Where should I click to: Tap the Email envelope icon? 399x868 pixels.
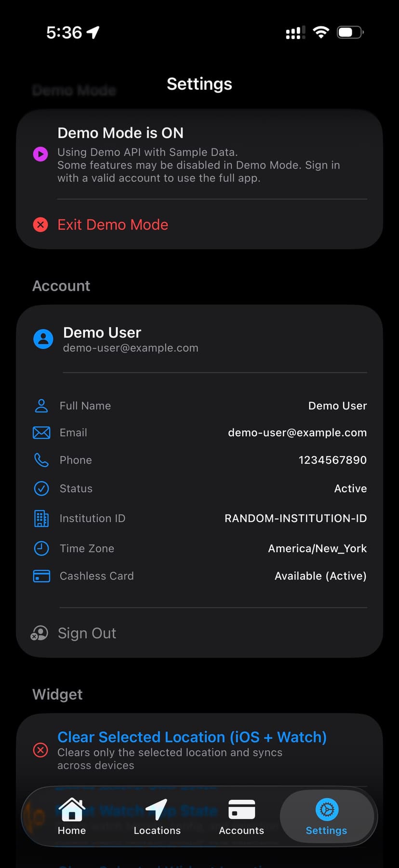[x=41, y=433]
